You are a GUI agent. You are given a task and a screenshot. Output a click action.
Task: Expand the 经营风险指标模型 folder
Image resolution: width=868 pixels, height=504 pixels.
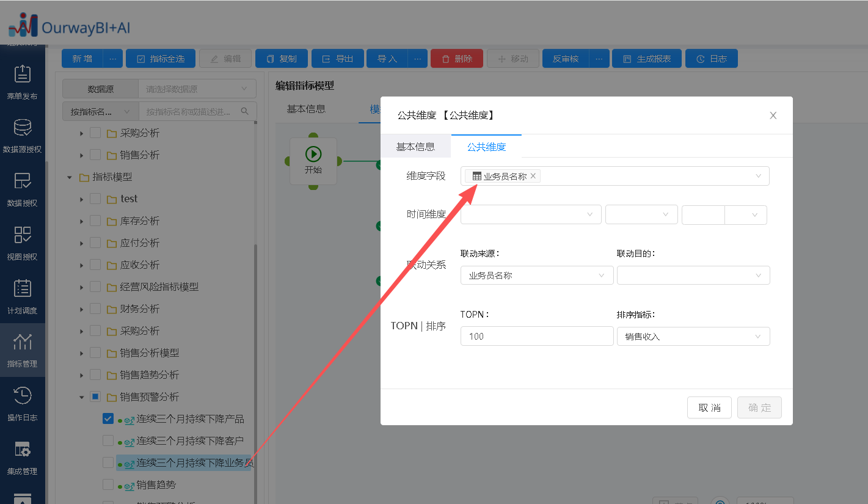point(81,287)
